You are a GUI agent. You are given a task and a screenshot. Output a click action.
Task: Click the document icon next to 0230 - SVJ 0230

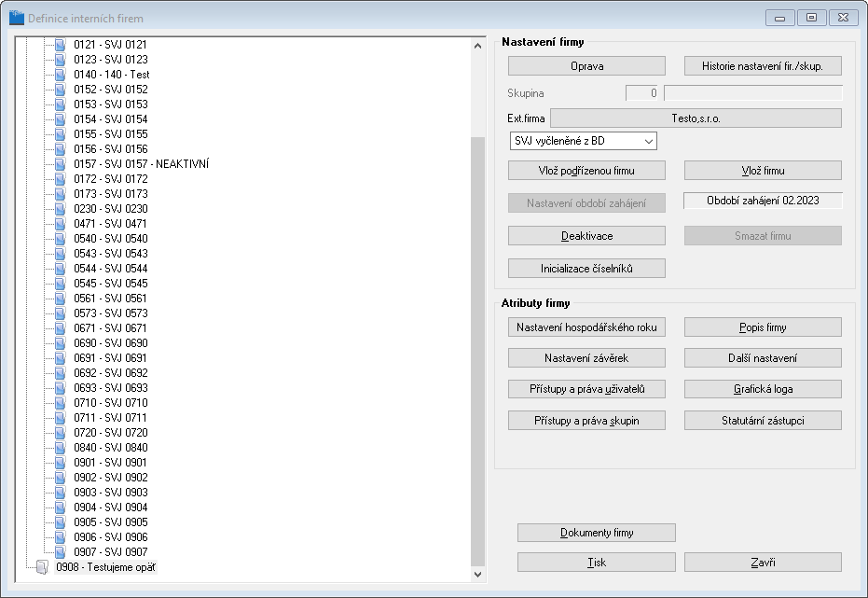[60, 209]
